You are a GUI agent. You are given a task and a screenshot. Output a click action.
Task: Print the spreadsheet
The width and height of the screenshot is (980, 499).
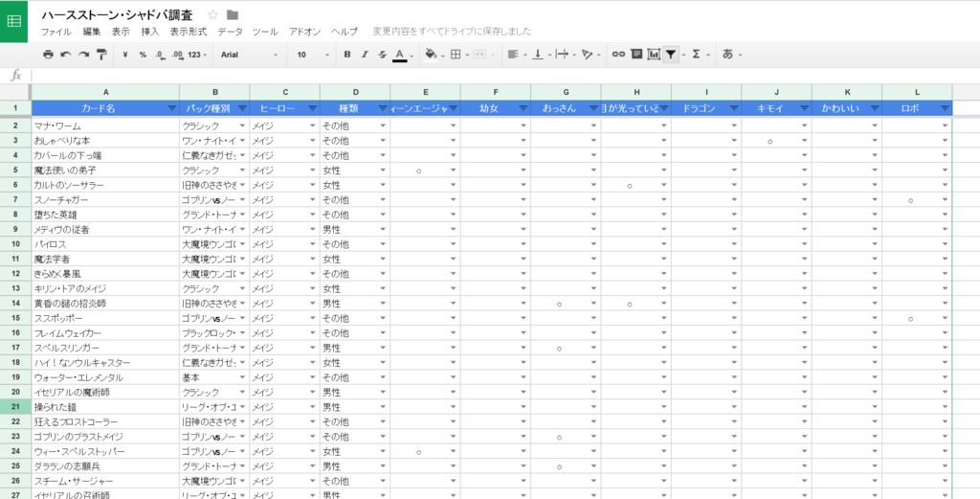48,55
